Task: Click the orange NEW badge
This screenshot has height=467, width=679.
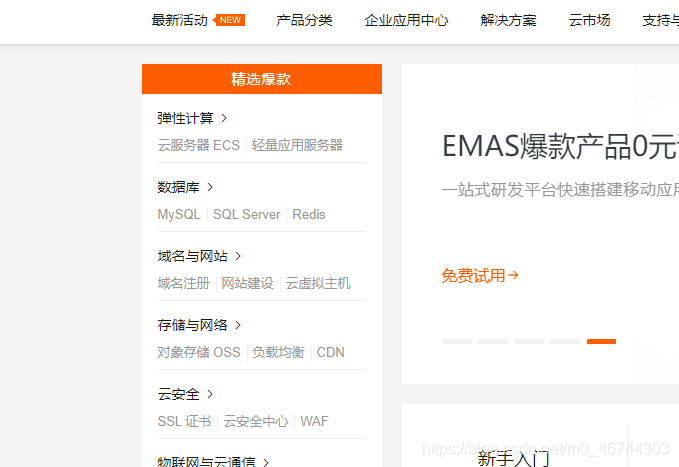Action: pyautogui.click(x=229, y=20)
